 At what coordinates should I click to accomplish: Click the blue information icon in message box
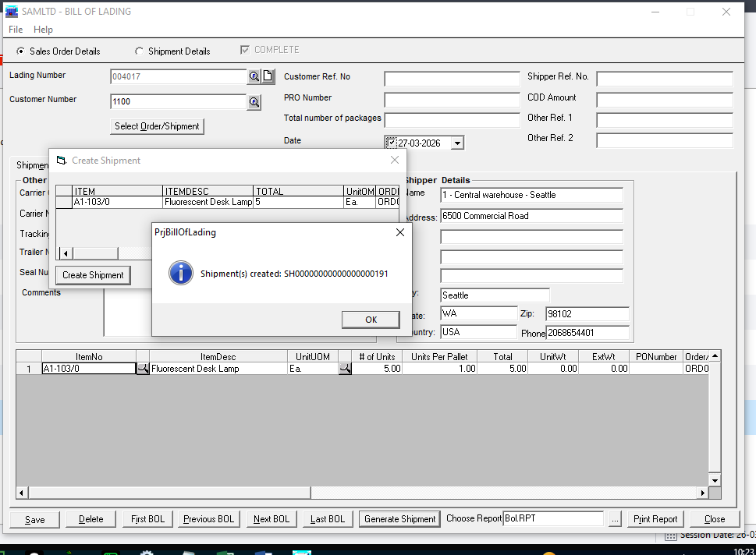[181, 274]
